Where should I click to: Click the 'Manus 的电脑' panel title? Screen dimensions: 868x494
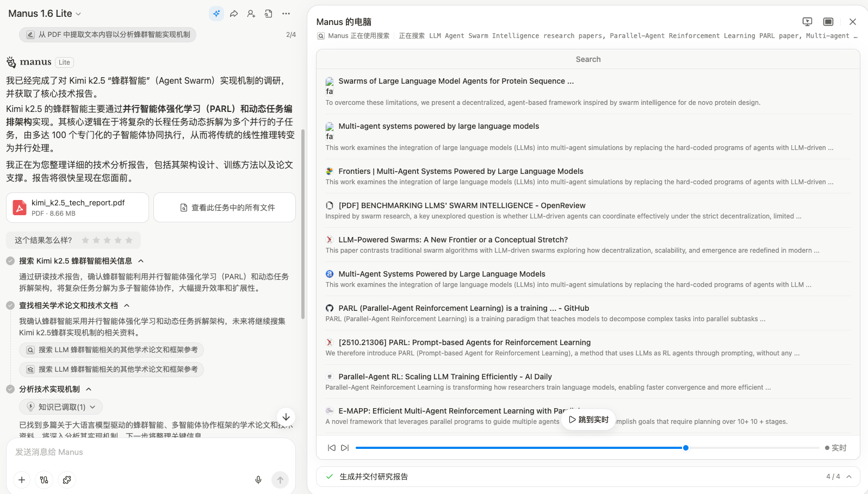tap(344, 22)
